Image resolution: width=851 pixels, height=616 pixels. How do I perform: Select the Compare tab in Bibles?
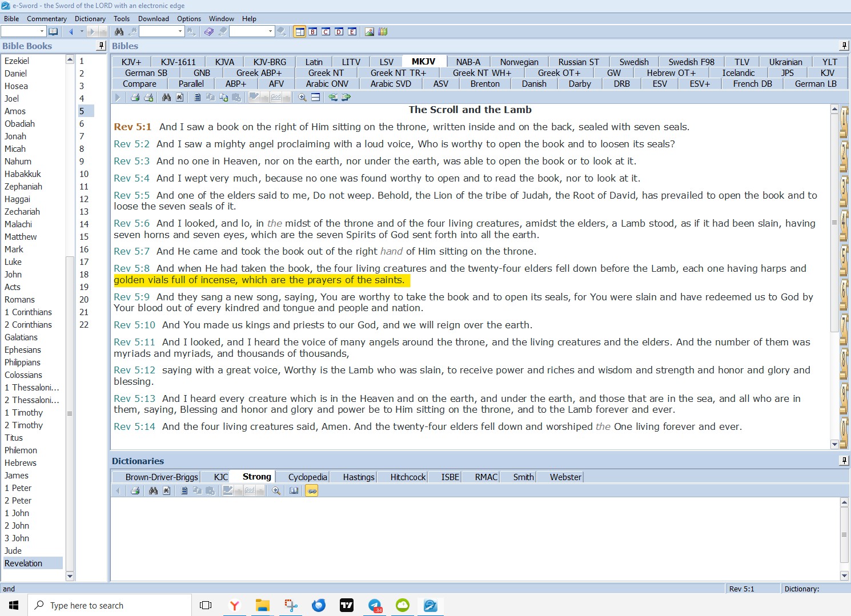[x=139, y=83]
